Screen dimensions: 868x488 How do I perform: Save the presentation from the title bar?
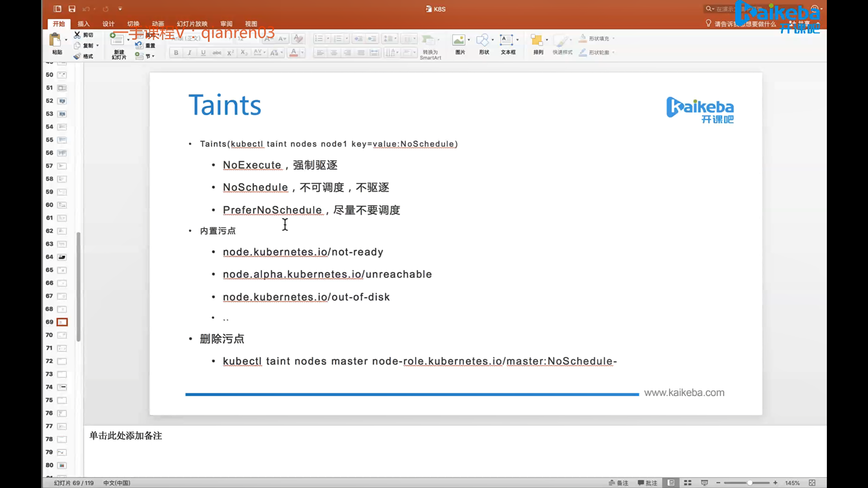(72, 9)
